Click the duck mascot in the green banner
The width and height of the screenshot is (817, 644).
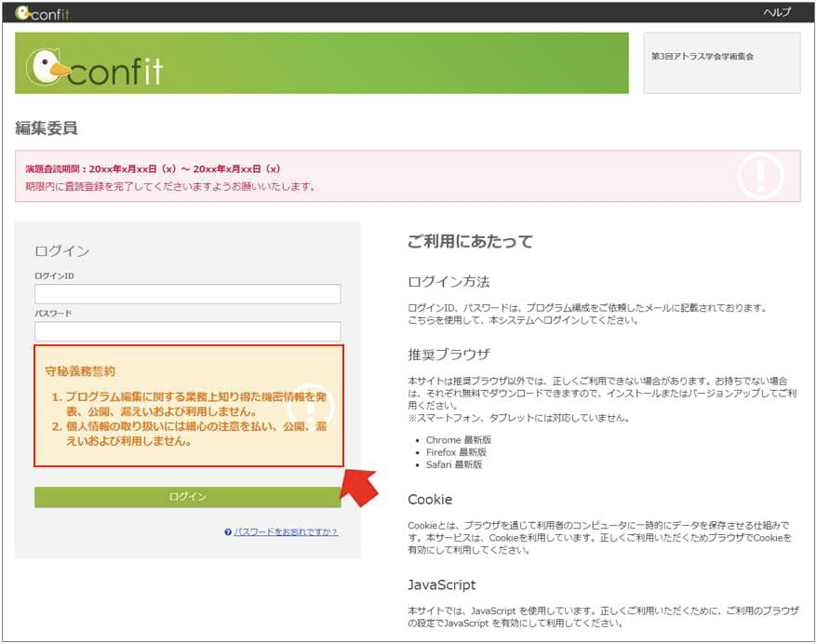pos(48,67)
